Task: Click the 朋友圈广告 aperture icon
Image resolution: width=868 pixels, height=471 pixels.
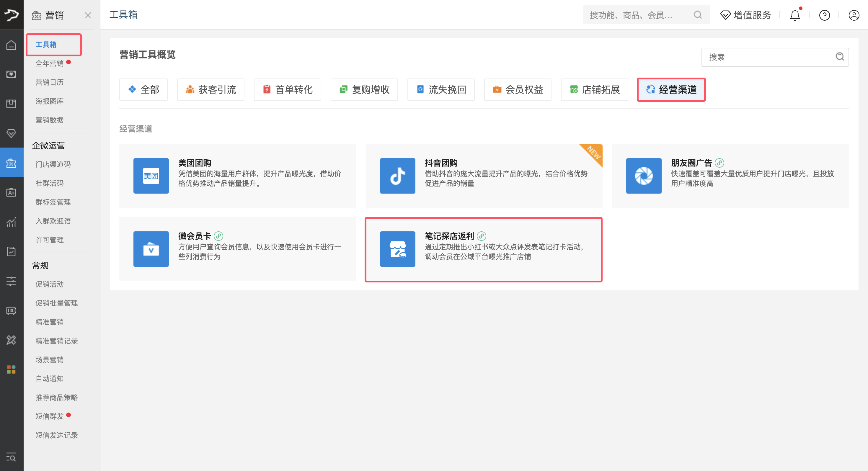Action: click(x=644, y=176)
